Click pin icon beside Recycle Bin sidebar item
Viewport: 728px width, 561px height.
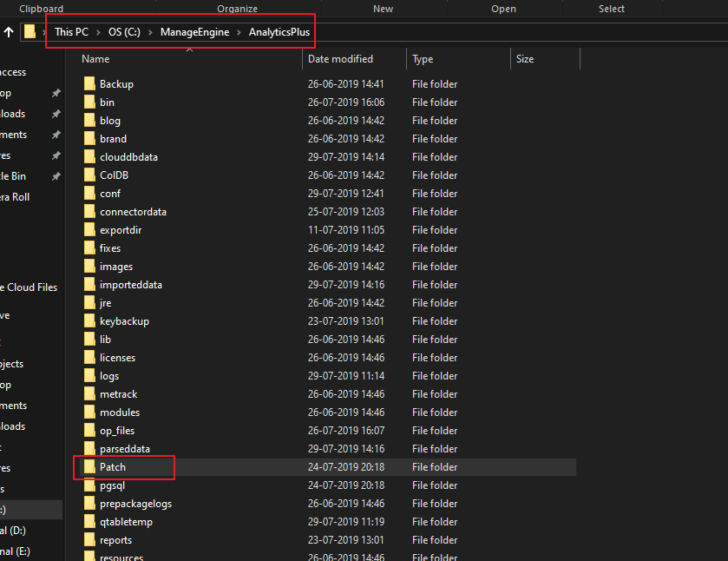pos(56,176)
